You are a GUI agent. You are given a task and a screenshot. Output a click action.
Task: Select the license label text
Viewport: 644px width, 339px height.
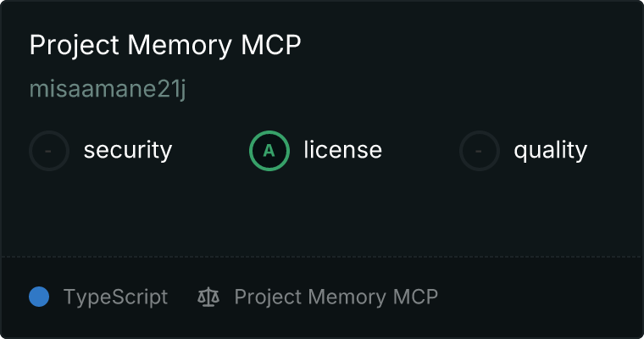coord(343,149)
